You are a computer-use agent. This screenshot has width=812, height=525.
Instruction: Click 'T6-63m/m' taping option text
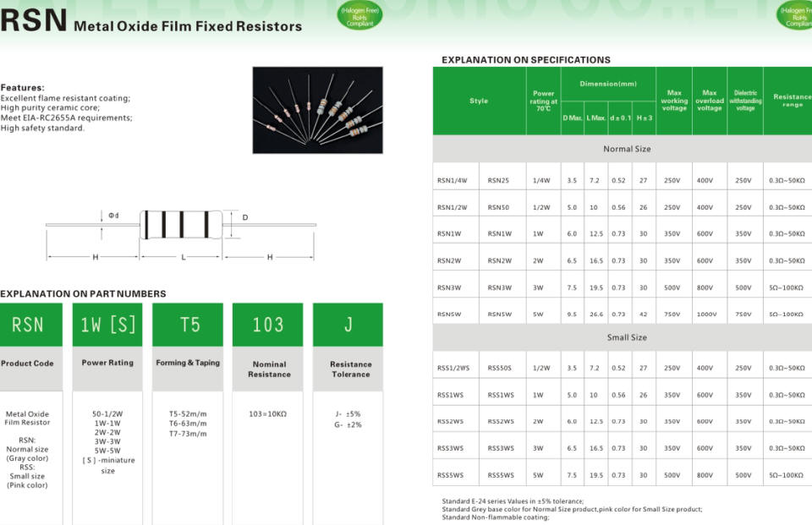pos(188,424)
